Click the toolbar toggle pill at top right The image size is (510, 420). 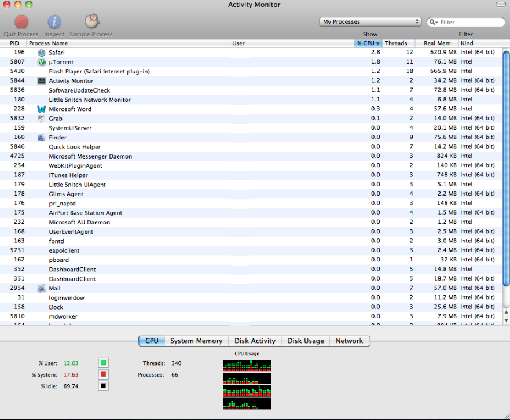click(501, 4)
